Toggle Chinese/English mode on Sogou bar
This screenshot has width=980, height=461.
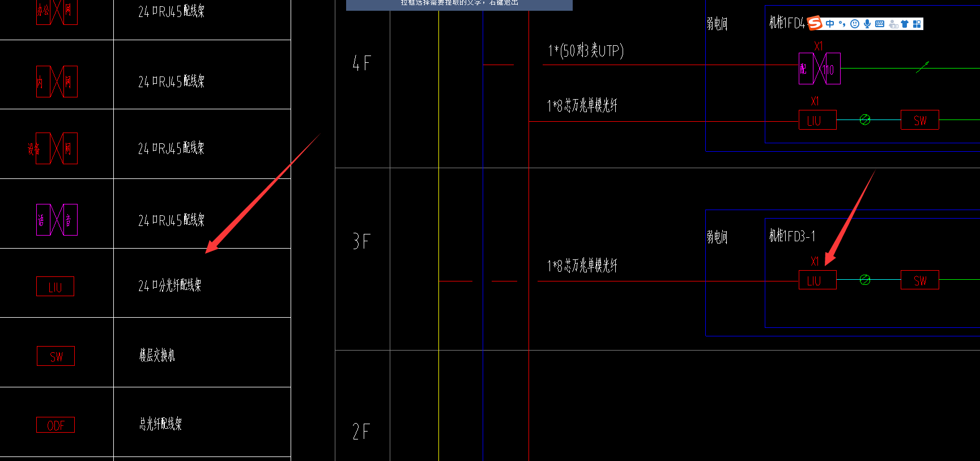click(x=830, y=24)
